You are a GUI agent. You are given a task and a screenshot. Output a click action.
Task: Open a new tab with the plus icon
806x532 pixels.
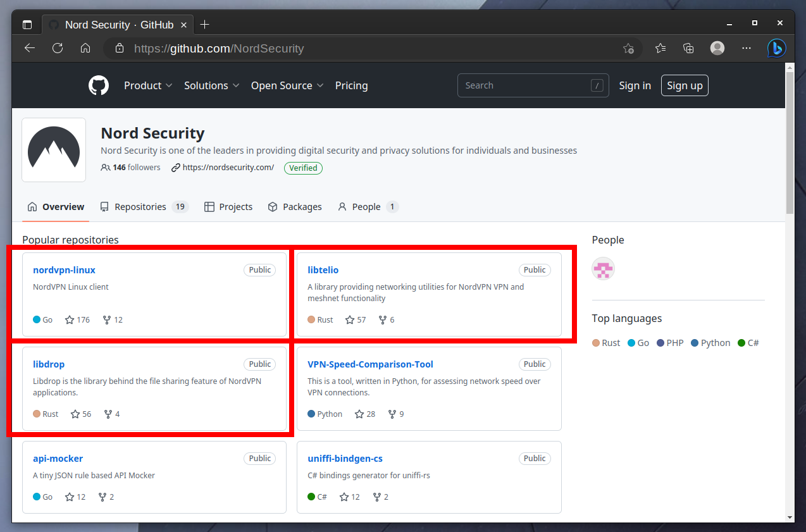(204, 25)
